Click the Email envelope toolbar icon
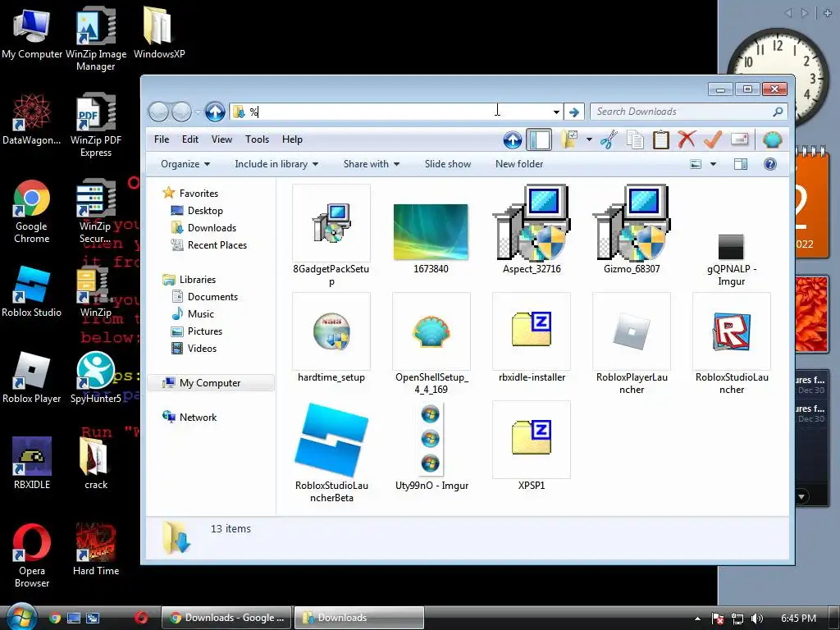 click(739, 139)
